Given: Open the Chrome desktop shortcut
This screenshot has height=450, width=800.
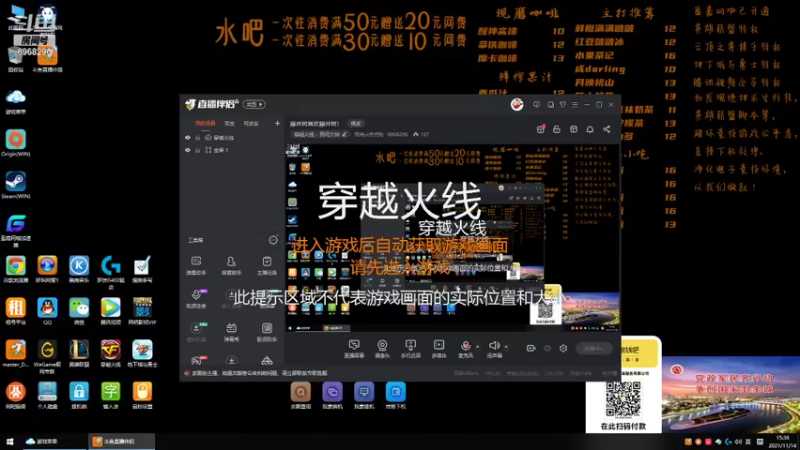Looking at the screenshot, I should click(16, 269).
